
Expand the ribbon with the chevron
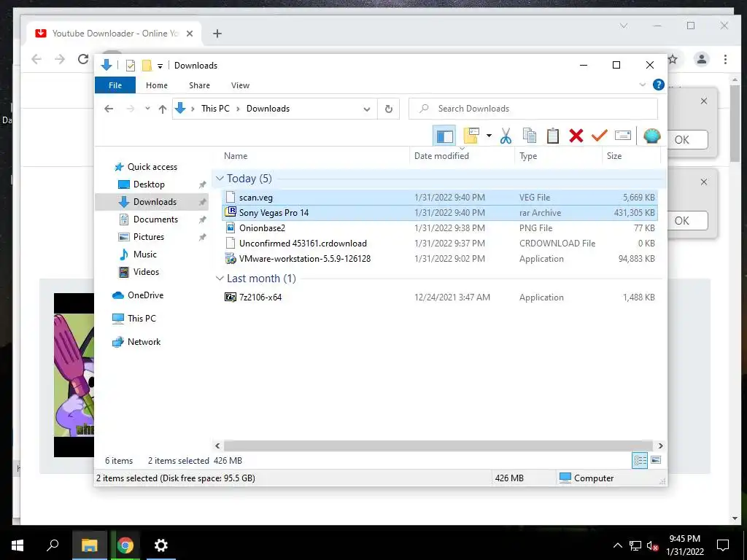click(x=642, y=85)
